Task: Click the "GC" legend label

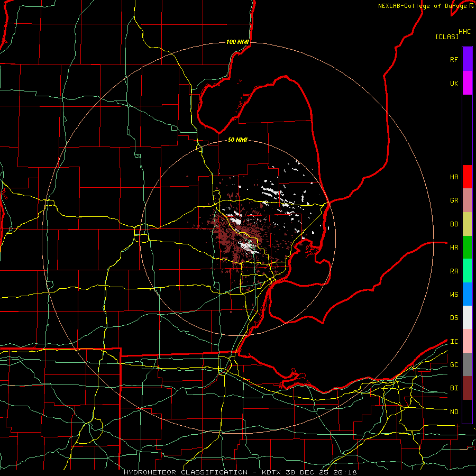Action: click(454, 365)
